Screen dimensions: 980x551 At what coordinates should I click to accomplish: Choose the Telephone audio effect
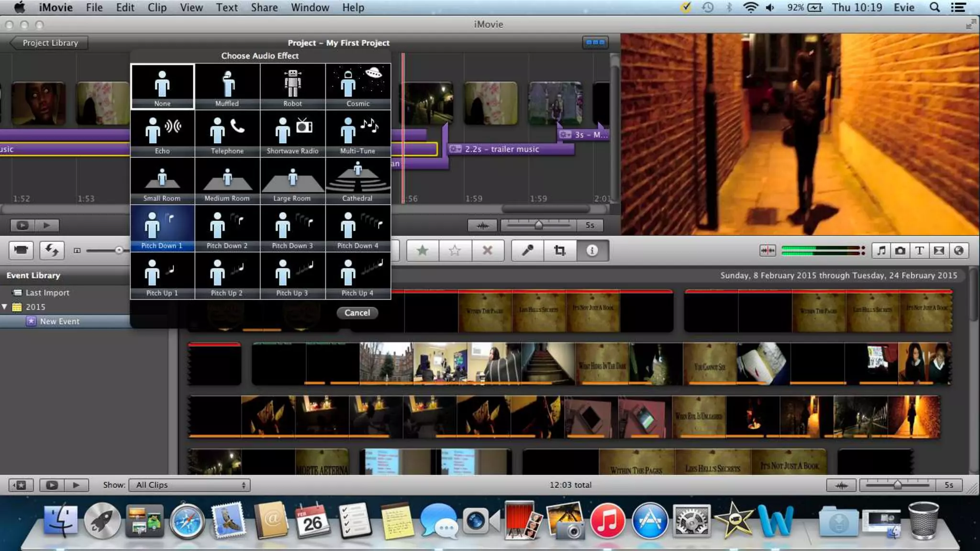pyautogui.click(x=227, y=134)
